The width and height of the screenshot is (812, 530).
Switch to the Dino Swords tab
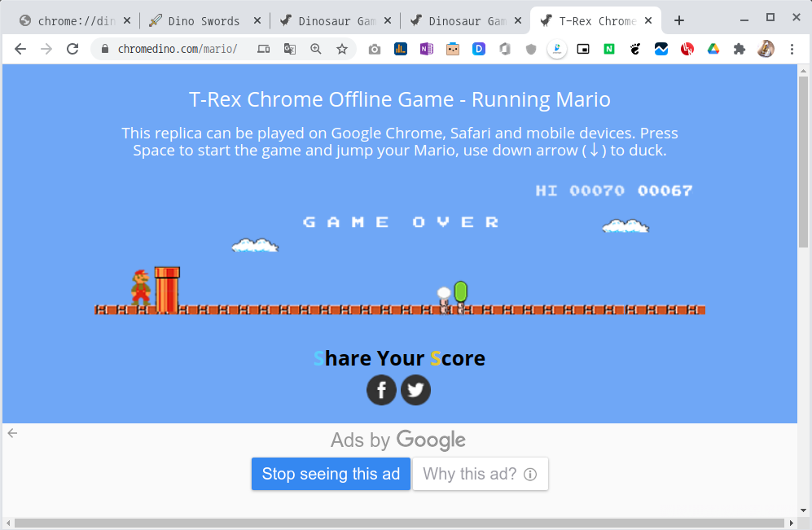click(x=204, y=20)
